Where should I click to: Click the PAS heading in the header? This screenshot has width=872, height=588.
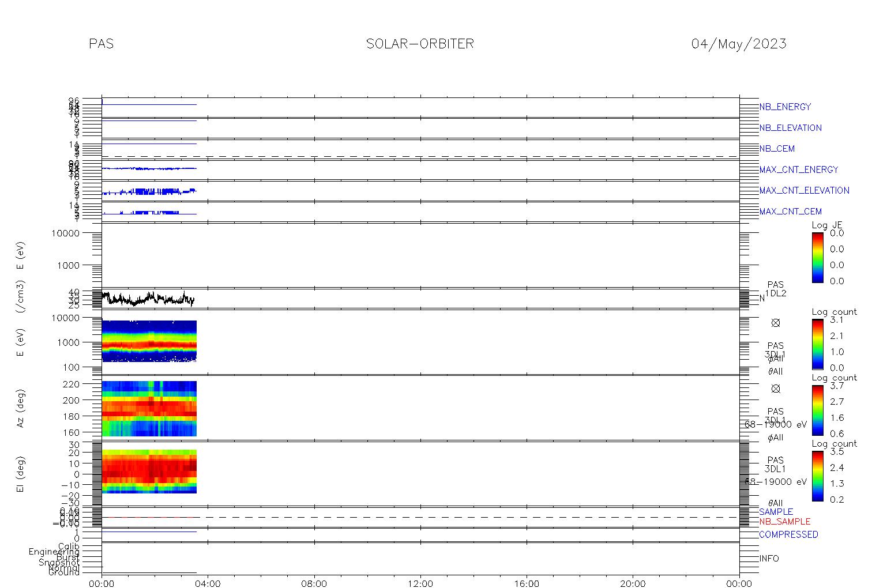pyautogui.click(x=102, y=44)
